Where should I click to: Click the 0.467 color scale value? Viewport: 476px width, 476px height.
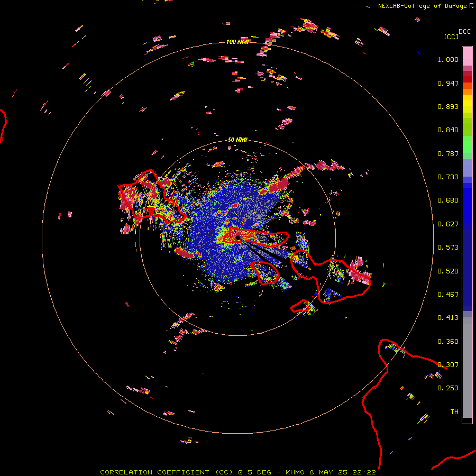coord(448,295)
